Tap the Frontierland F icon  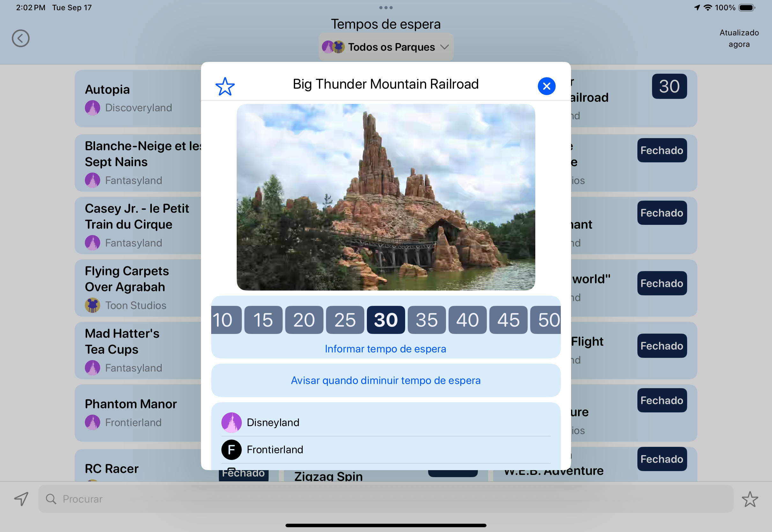pos(231,450)
